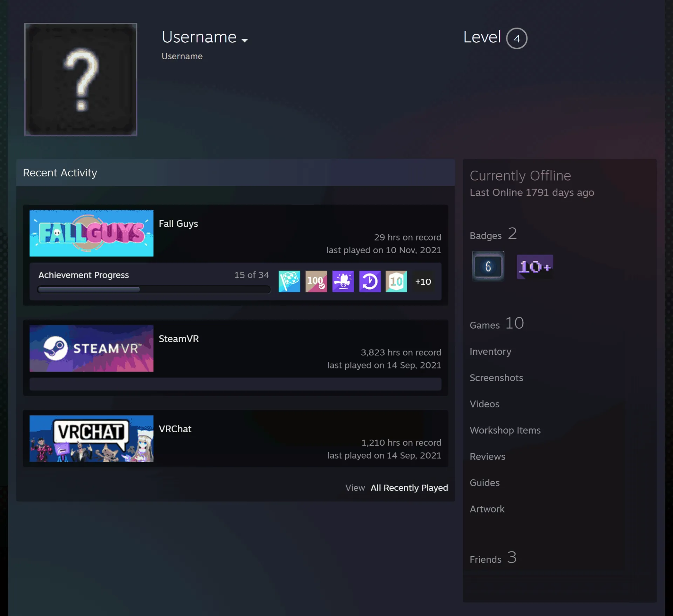This screenshot has width=673, height=616.
Task: Click the Fall Guys achievement progress bar
Action: tap(154, 290)
